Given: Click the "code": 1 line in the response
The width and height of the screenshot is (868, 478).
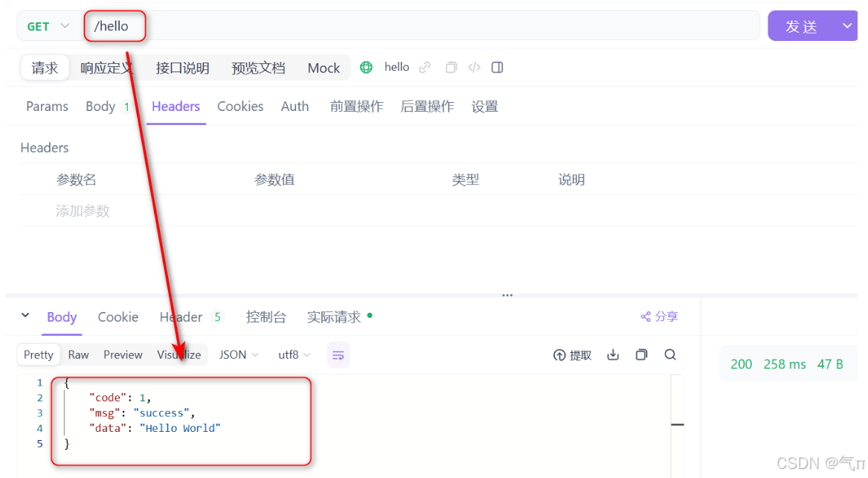Looking at the screenshot, I should (x=120, y=398).
